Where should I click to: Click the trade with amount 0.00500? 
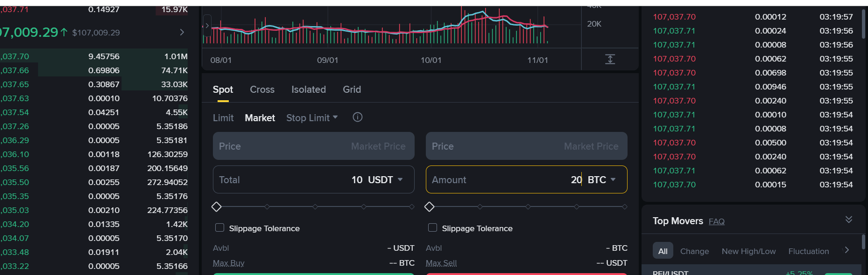(753, 143)
